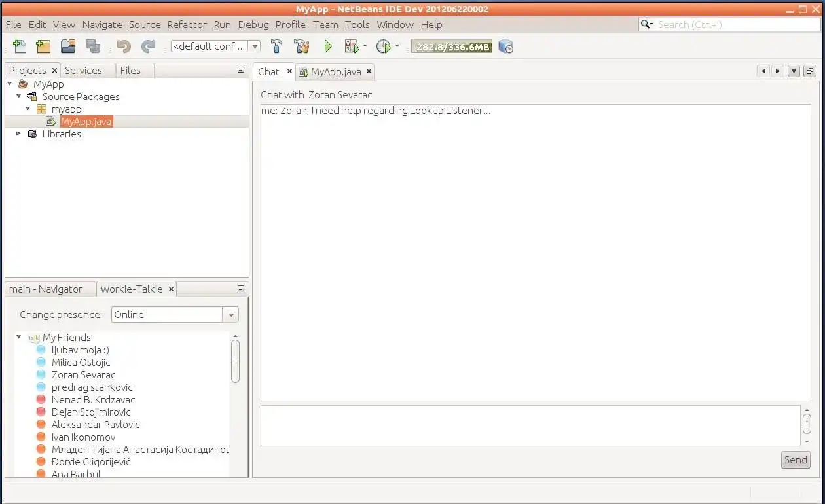Select friend Milica Ostojic

tap(81, 363)
